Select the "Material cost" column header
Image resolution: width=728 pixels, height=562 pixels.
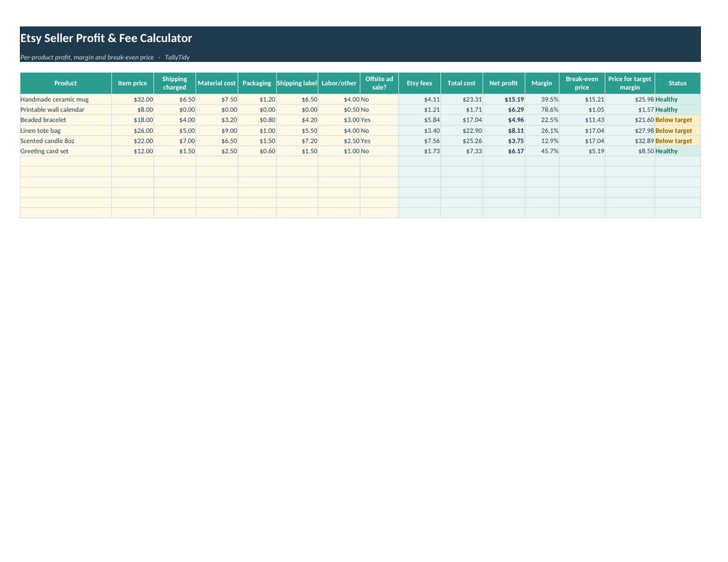(x=217, y=83)
